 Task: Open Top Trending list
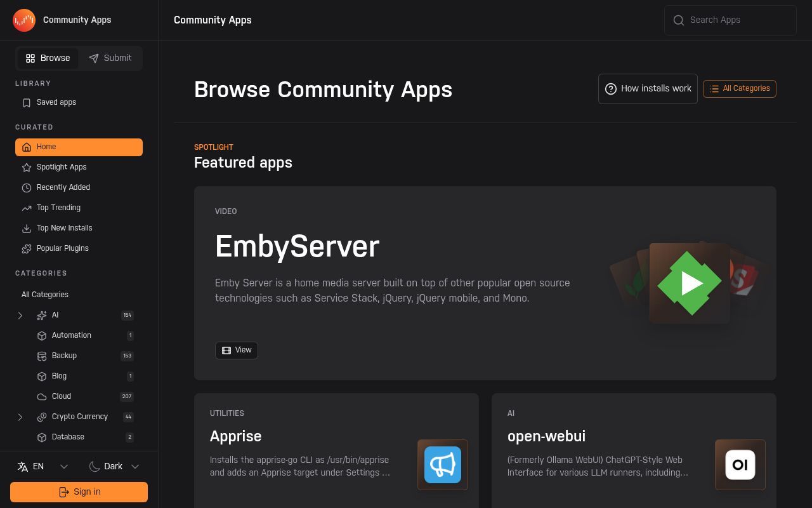coord(79,208)
